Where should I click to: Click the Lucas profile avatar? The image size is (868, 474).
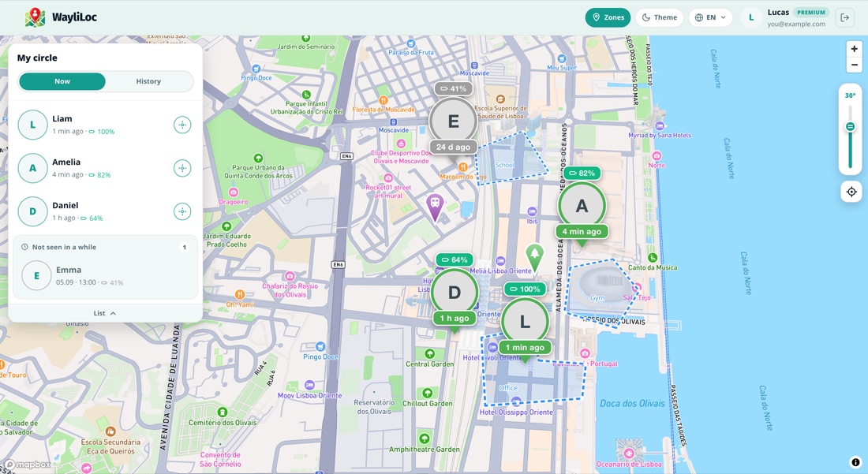click(751, 17)
